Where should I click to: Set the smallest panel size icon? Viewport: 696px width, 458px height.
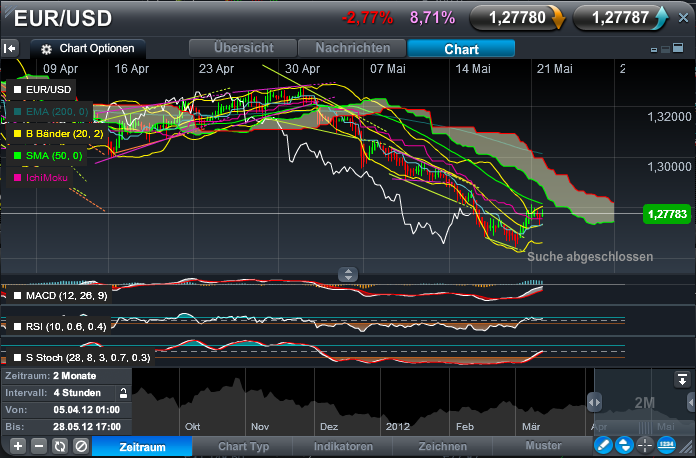pos(653,50)
